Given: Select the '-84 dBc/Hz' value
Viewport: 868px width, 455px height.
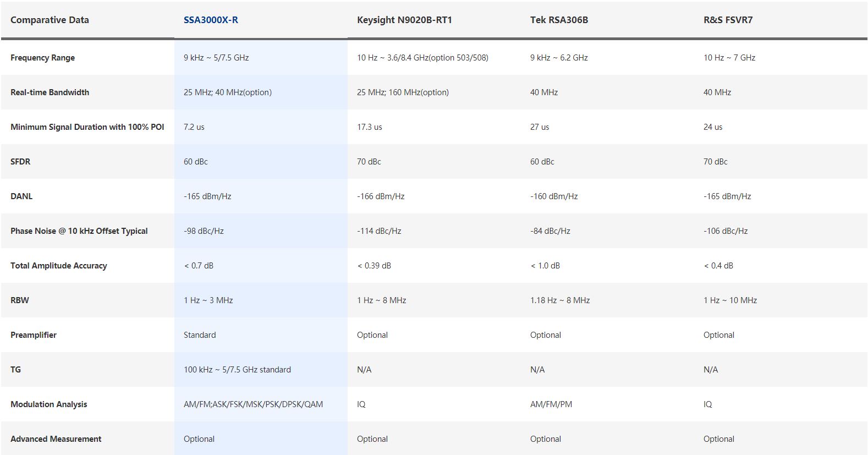Looking at the screenshot, I should pyautogui.click(x=550, y=231).
